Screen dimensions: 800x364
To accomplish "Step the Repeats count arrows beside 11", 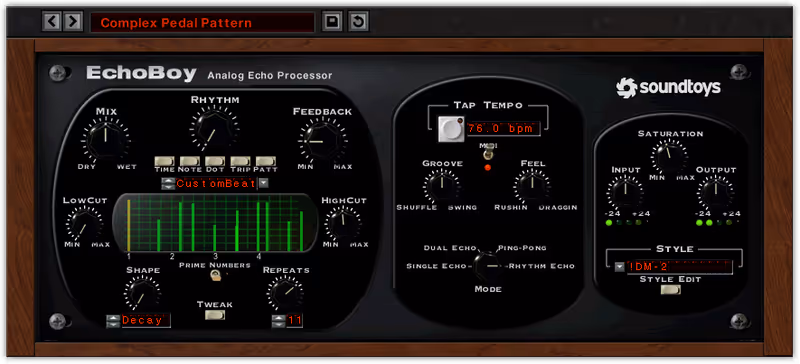I will pyautogui.click(x=278, y=321).
